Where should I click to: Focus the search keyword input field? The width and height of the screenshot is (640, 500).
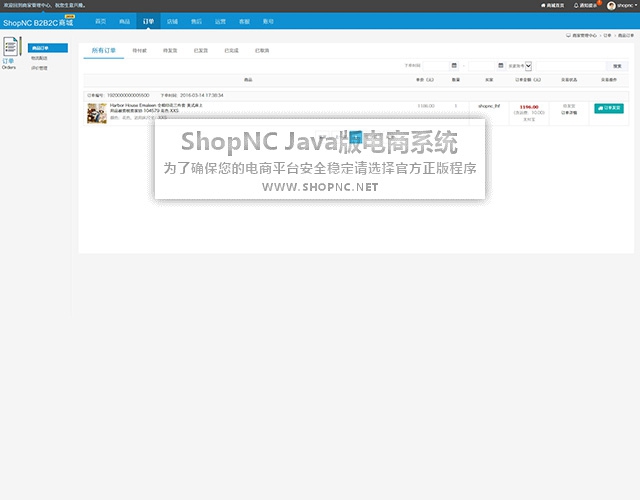[x=571, y=66]
